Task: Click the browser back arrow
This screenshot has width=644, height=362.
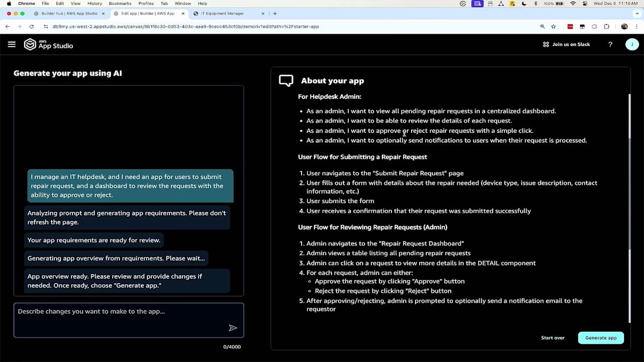Action: pyautogui.click(x=8, y=26)
